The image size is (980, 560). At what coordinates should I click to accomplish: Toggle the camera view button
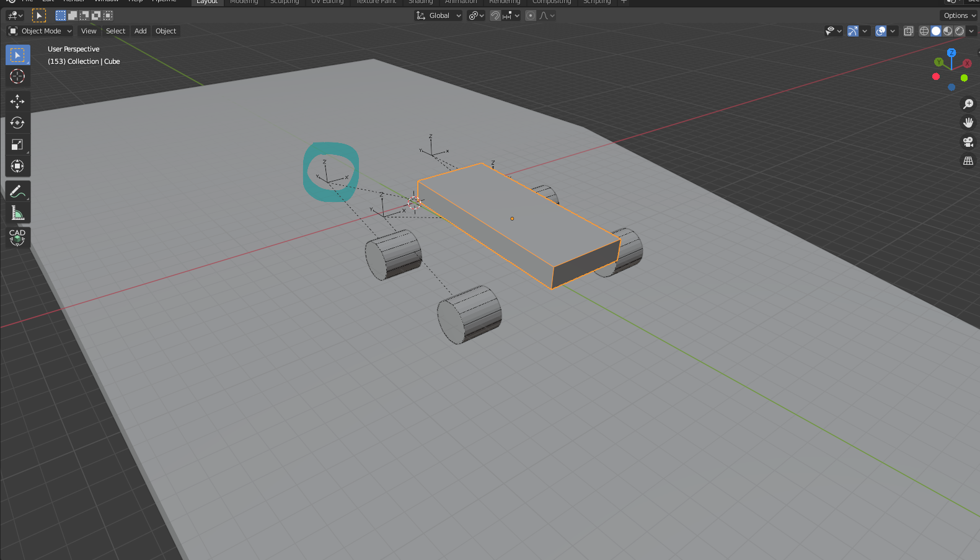point(968,142)
